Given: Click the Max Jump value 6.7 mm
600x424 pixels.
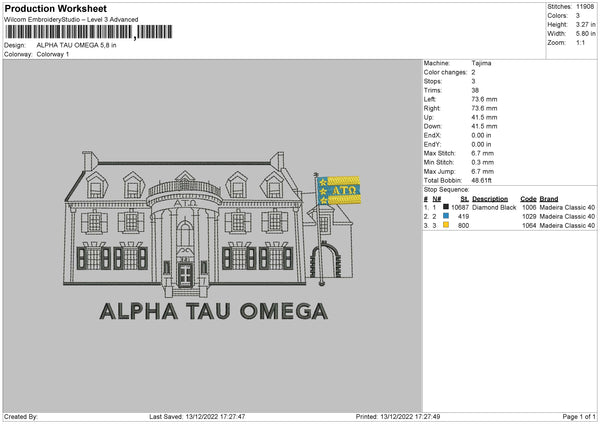Looking at the screenshot, I should pos(483,172).
